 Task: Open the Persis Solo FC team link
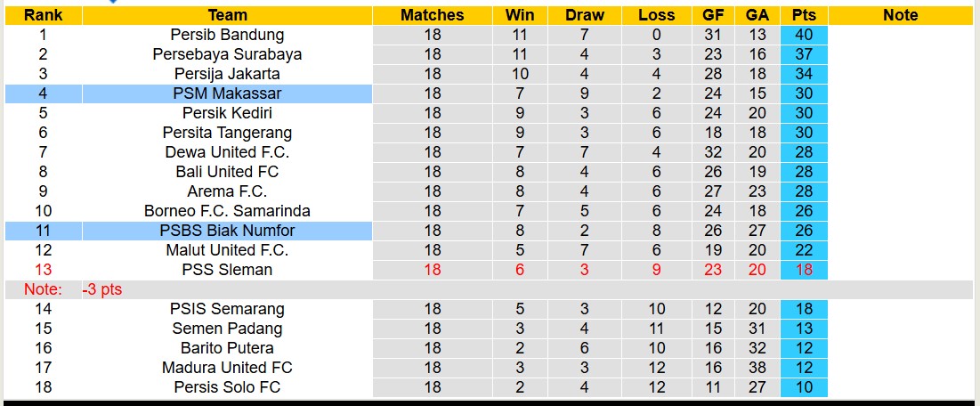(227, 387)
